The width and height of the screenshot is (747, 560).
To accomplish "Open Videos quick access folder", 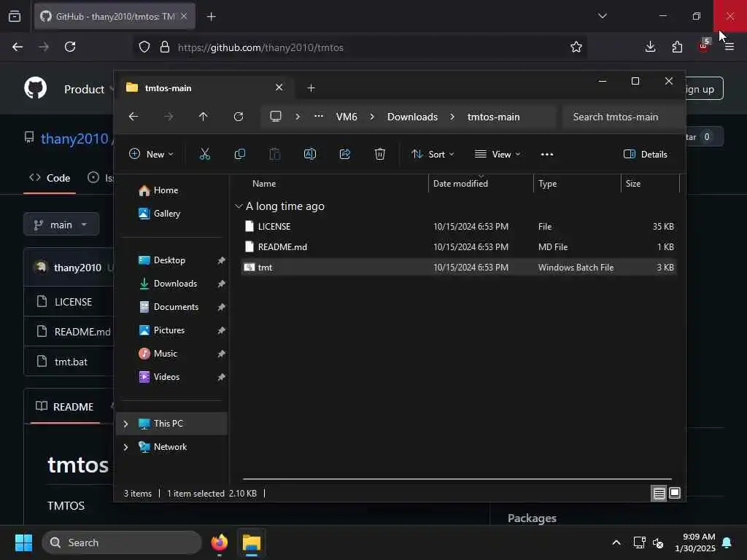I will (166, 377).
